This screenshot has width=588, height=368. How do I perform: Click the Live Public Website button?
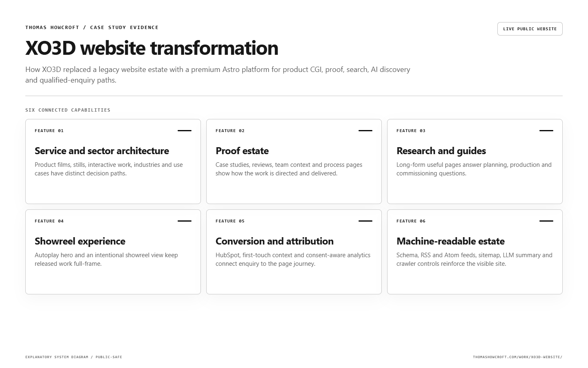[x=530, y=29]
